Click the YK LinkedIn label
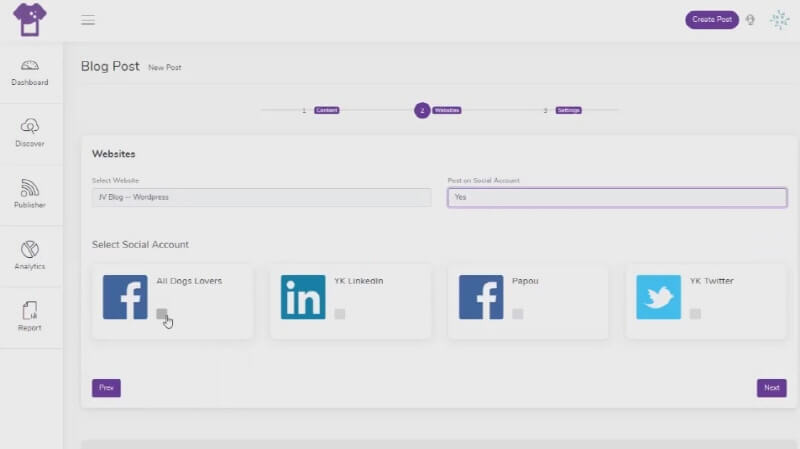 point(359,281)
